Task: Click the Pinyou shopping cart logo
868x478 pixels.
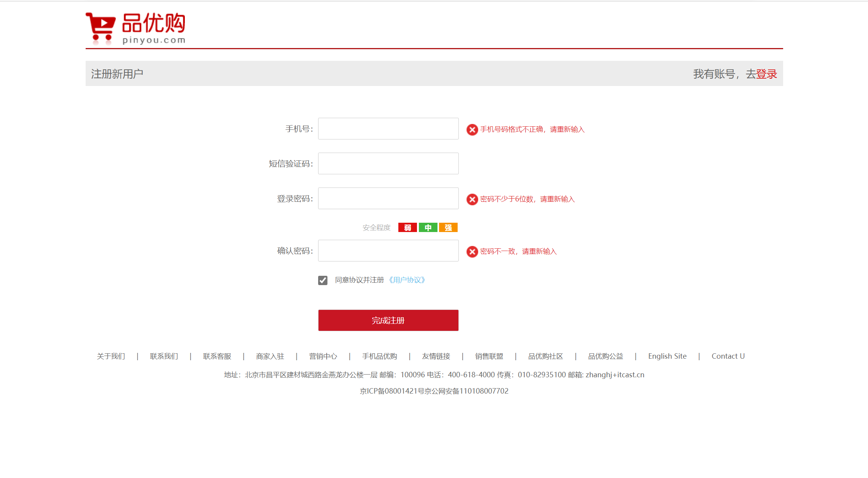Action: (135, 28)
